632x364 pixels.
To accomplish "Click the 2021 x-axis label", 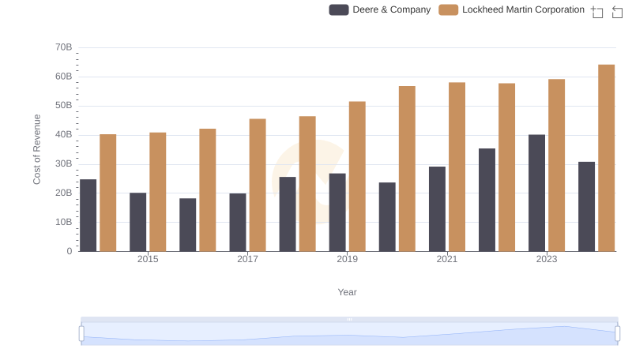I will tap(446, 259).
